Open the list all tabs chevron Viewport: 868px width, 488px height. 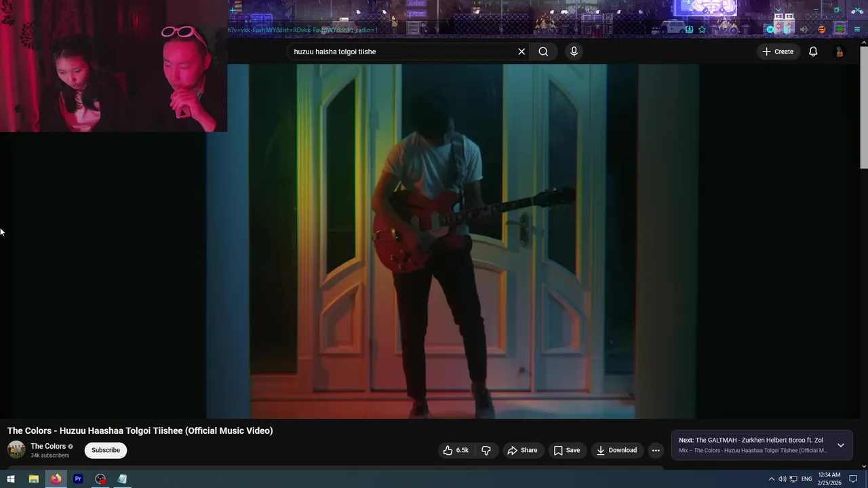click(x=778, y=9)
